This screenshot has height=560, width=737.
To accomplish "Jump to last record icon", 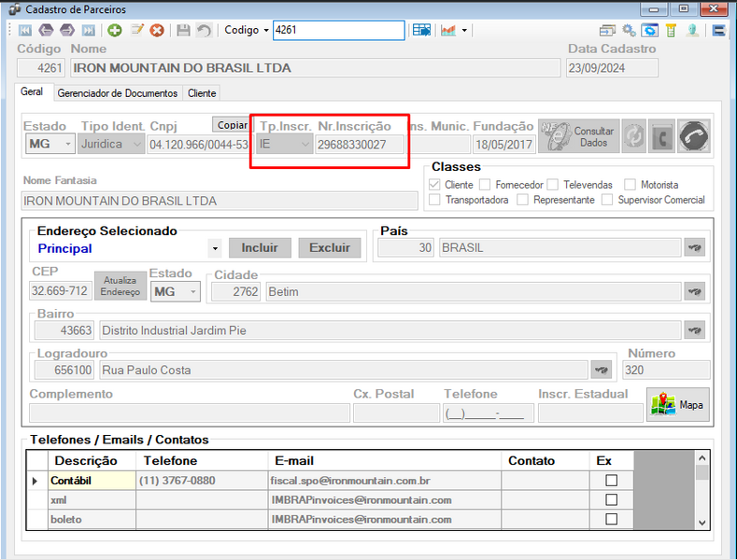I will click(x=89, y=31).
